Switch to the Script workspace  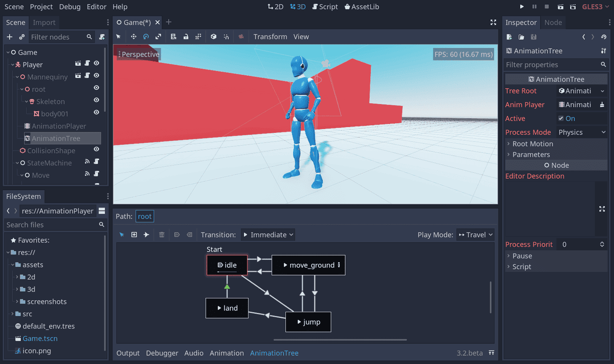[x=325, y=7]
